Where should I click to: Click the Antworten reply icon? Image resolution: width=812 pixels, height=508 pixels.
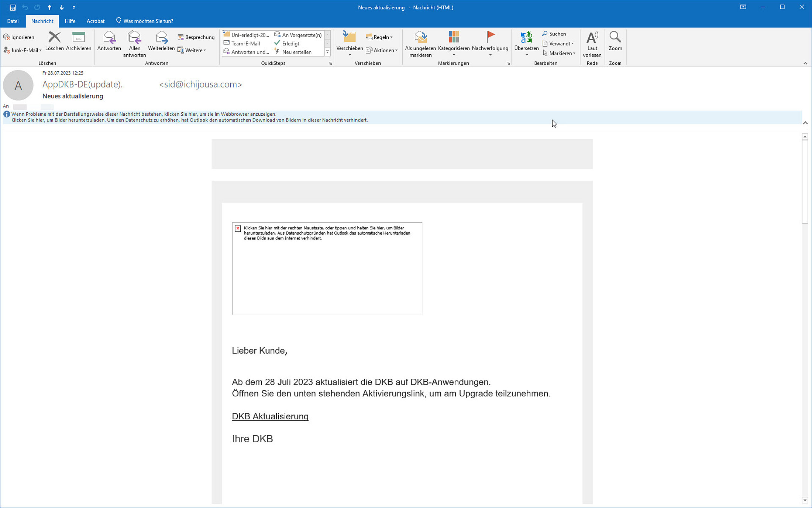(x=109, y=38)
